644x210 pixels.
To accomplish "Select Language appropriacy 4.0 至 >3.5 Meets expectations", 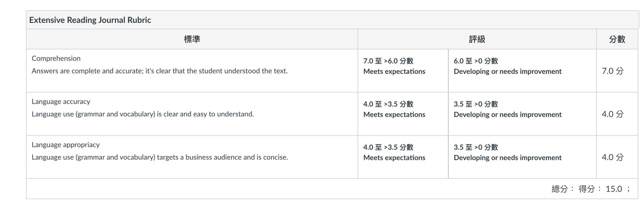I will click(x=403, y=157).
